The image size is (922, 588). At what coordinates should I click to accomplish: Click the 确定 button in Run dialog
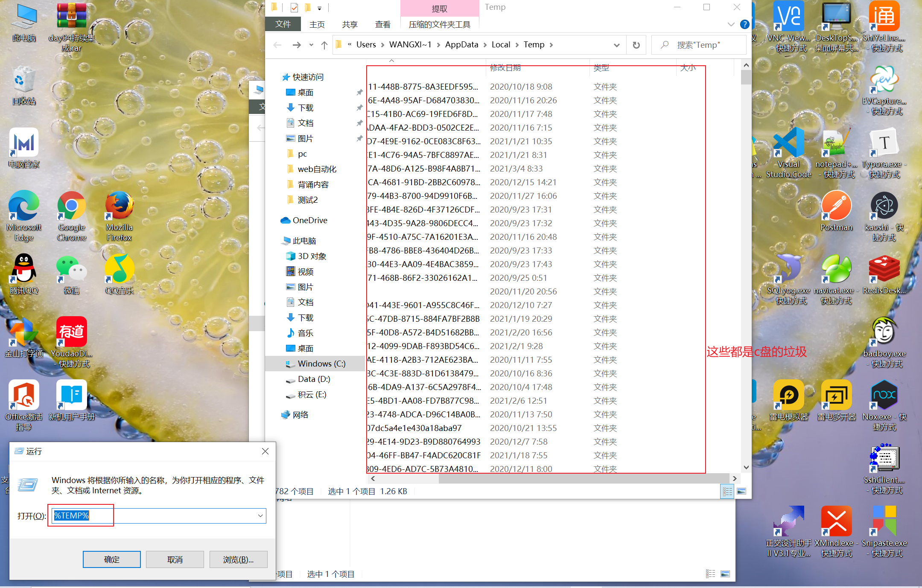[x=112, y=559]
